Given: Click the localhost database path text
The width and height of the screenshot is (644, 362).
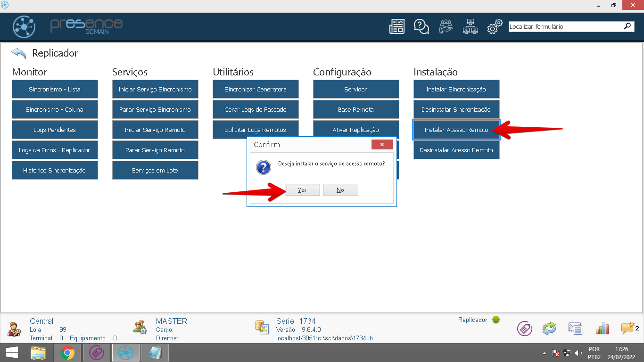Looking at the screenshot, I should click(x=324, y=338).
